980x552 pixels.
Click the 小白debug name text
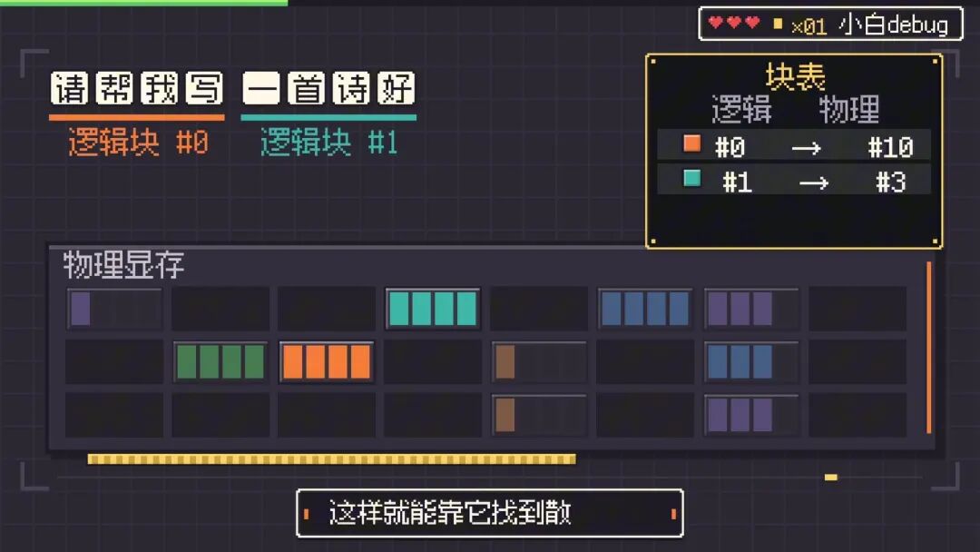(x=894, y=25)
